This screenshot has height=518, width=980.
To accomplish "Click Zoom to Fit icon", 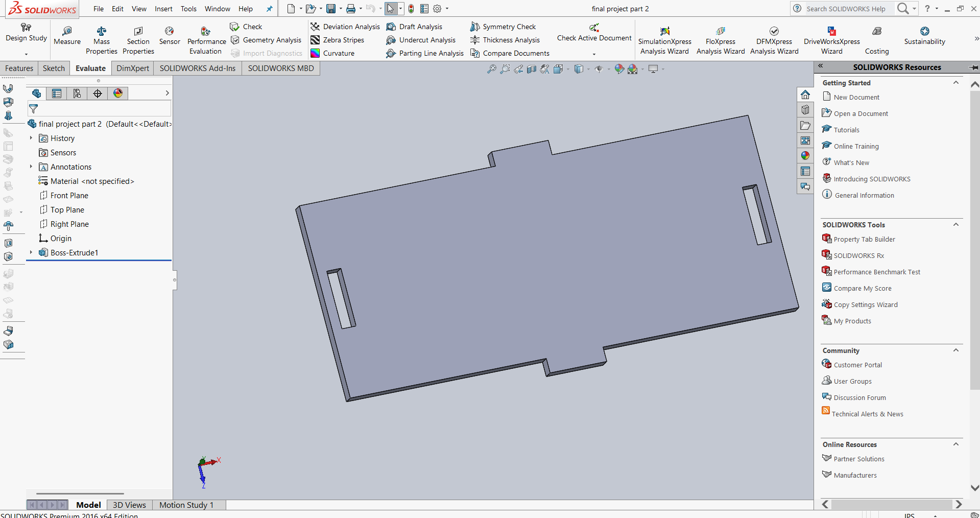I will (491, 69).
